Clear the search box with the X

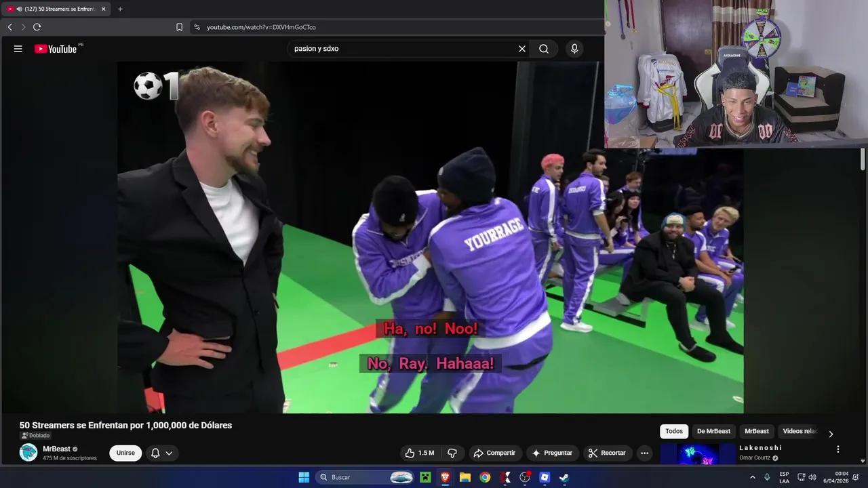(522, 49)
